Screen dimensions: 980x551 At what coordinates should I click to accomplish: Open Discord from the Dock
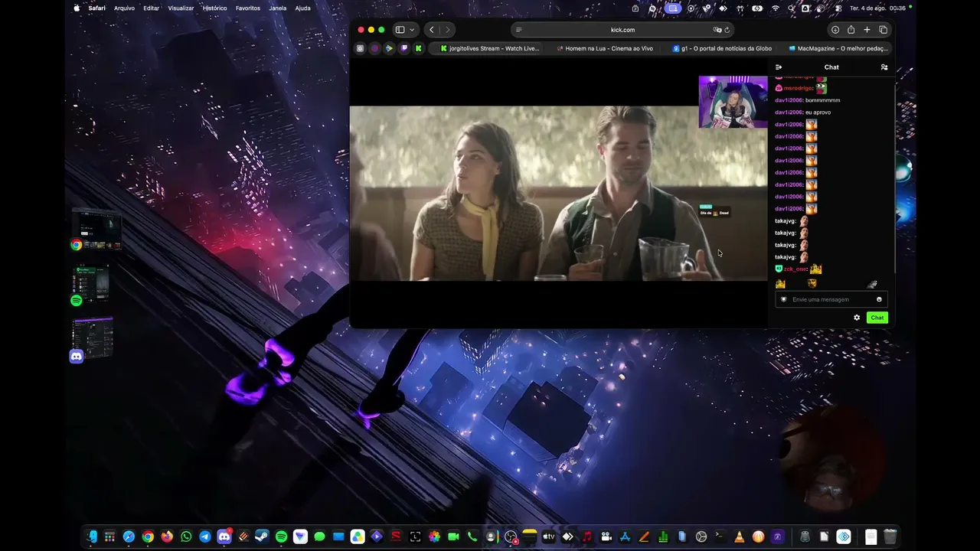coord(224,537)
